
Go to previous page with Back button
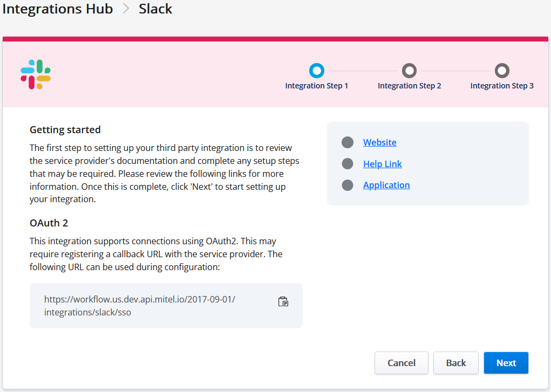point(455,363)
